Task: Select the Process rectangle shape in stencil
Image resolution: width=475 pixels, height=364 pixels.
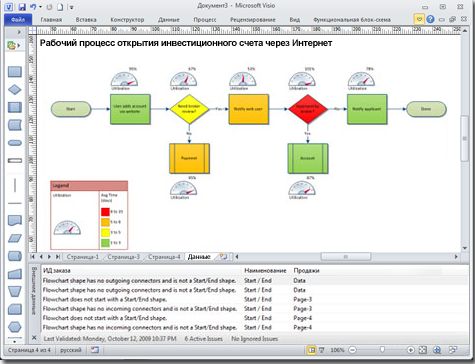Action: (x=15, y=72)
